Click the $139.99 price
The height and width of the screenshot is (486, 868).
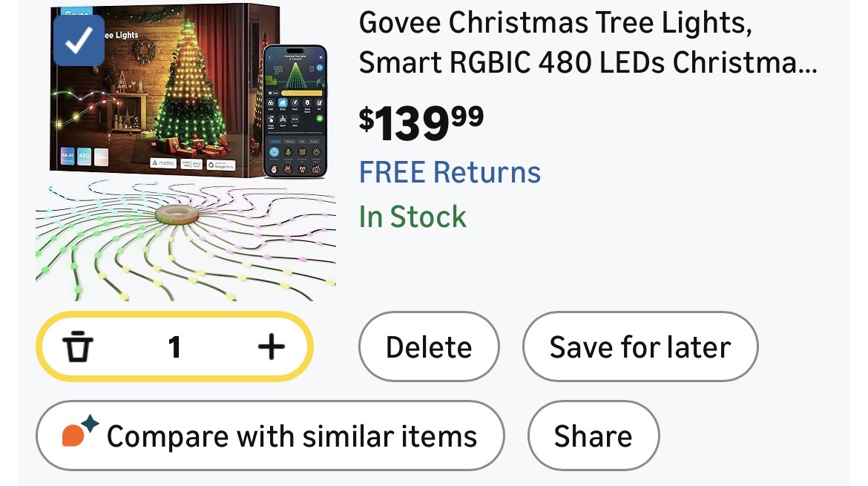click(421, 122)
